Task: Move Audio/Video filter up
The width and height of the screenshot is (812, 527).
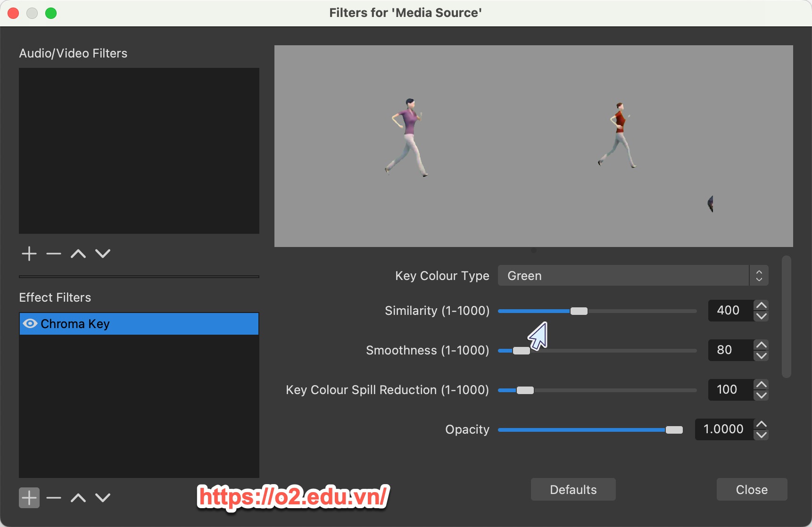Action: click(x=78, y=254)
